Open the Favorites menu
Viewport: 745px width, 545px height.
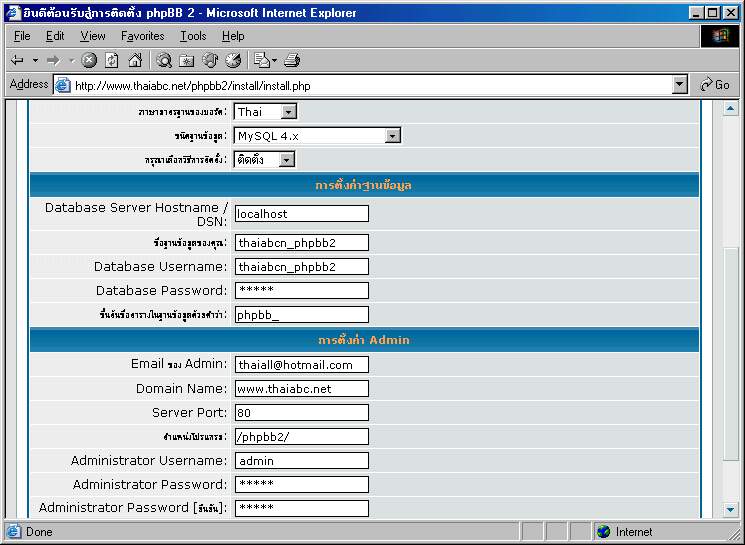pyautogui.click(x=142, y=36)
